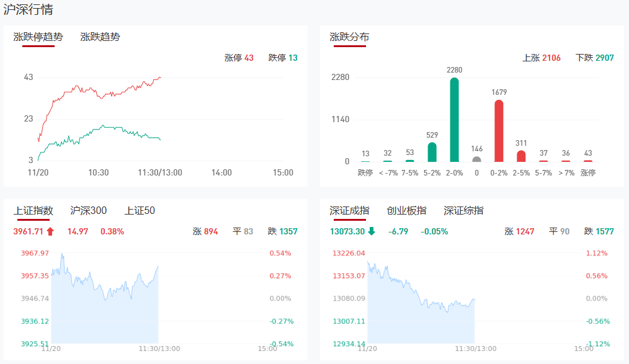Click the red 2-5% bar showing 311
Viewport: 629px width, 364px height.
click(x=521, y=156)
